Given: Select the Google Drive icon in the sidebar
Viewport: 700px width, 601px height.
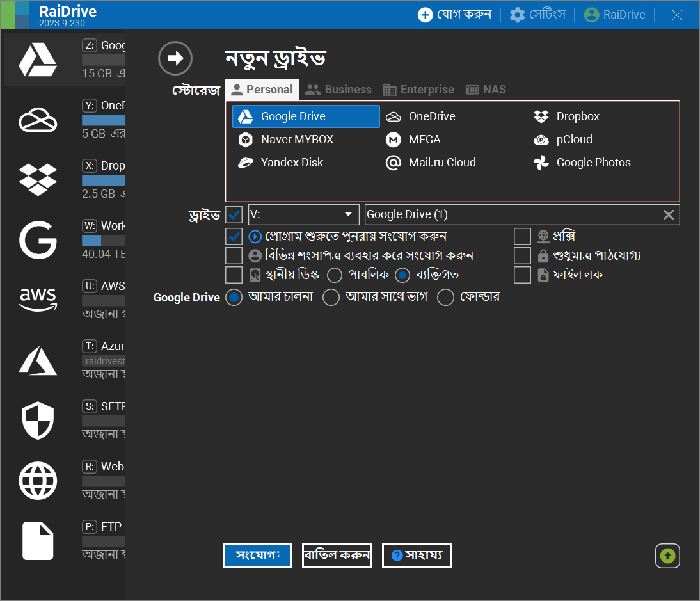Looking at the screenshot, I should click(x=38, y=60).
